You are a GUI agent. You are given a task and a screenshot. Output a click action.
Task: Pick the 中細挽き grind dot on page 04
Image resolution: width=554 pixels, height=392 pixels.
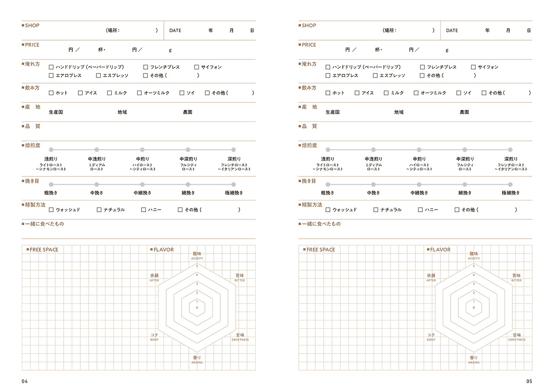[x=142, y=184]
